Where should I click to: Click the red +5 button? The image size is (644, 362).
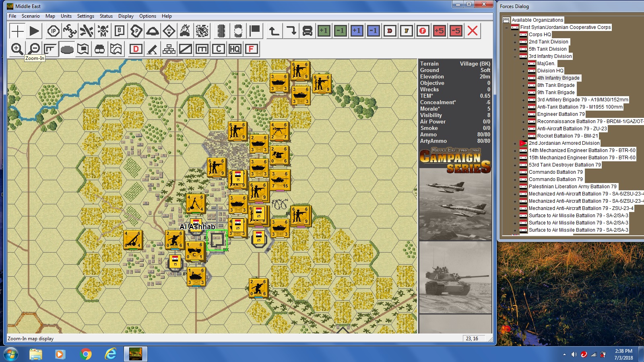(x=440, y=31)
